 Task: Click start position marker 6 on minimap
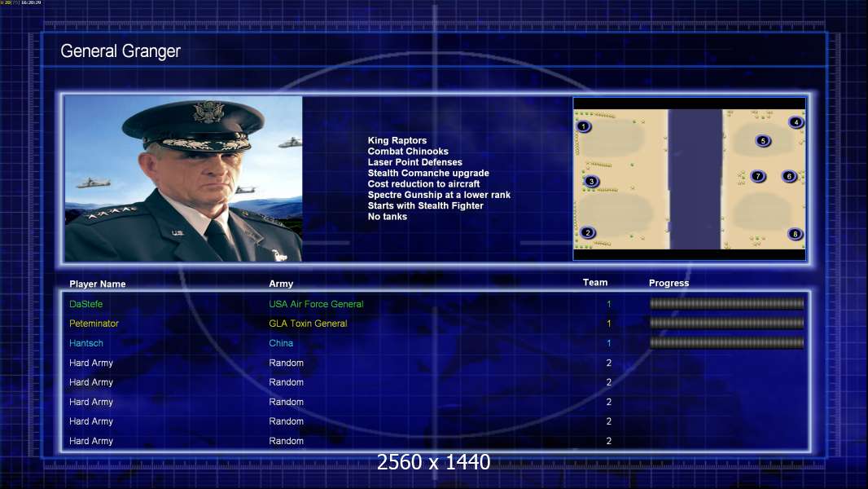point(789,176)
